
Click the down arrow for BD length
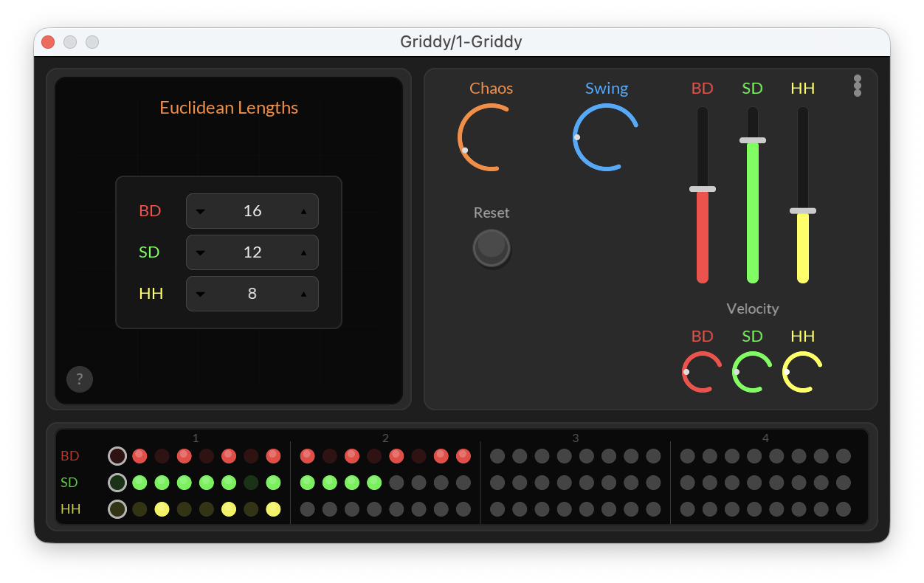click(x=200, y=211)
